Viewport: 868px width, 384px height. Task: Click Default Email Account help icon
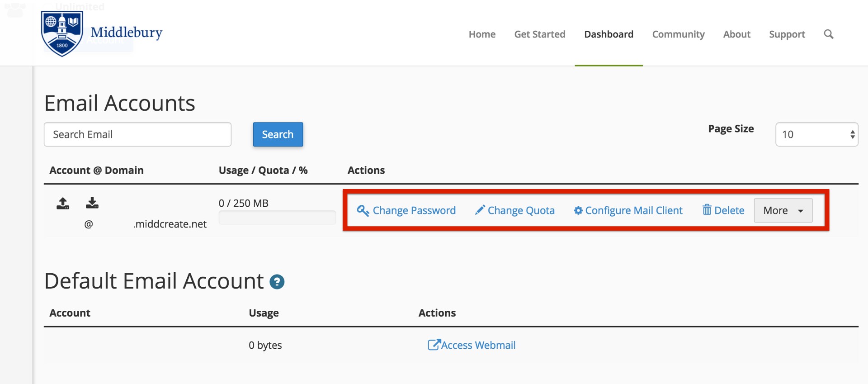277,282
